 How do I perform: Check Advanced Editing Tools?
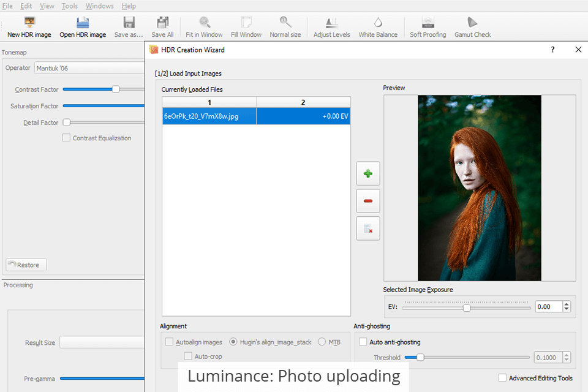coord(502,378)
